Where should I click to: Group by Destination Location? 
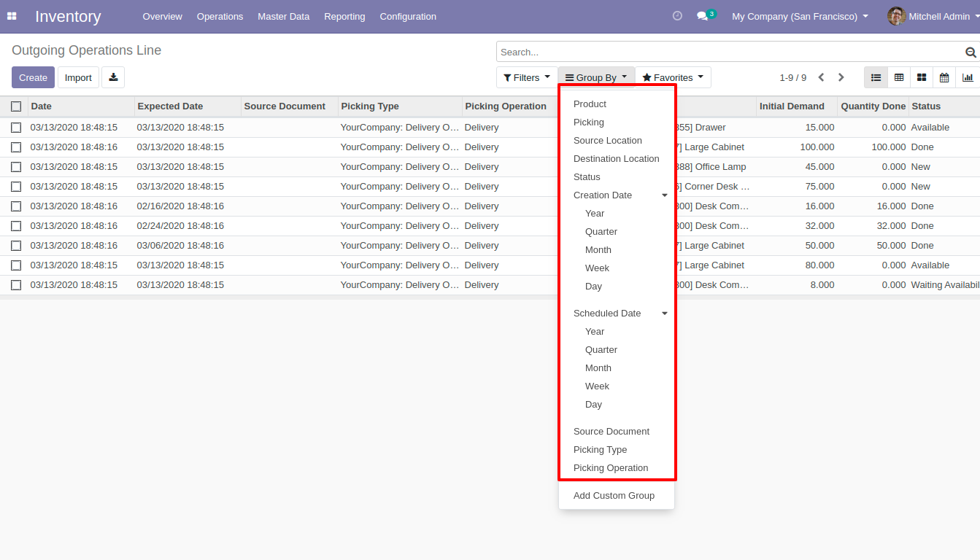tap(617, 159)
